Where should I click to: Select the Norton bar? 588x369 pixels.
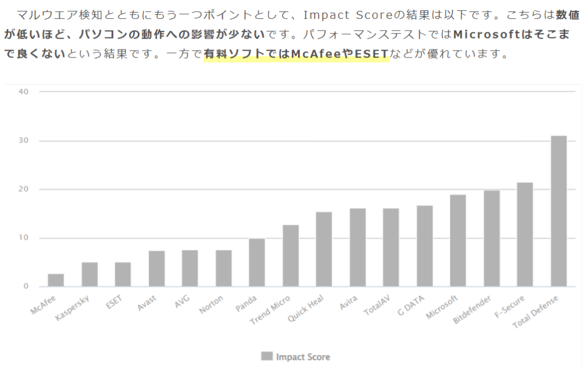coord(224,268)
